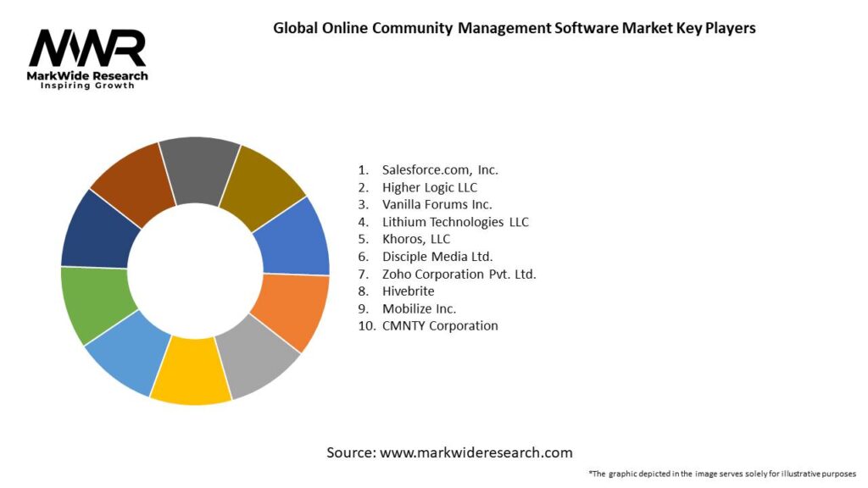Select 'Mobilize Inc.' list entry
The image size is (868, 488).
pos(419,308)
